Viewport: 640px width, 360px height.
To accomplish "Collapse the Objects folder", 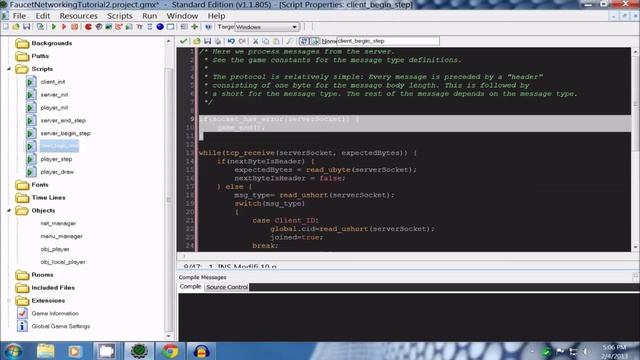I will [9, 211].
